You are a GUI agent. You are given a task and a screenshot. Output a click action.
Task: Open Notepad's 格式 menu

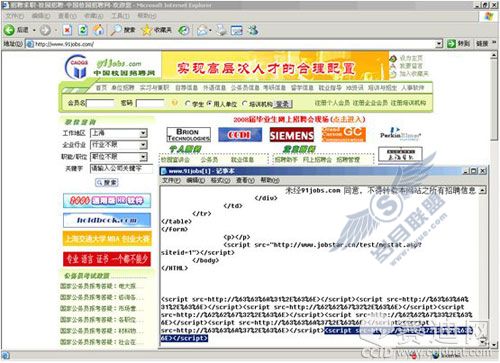(x=220, y=180)
